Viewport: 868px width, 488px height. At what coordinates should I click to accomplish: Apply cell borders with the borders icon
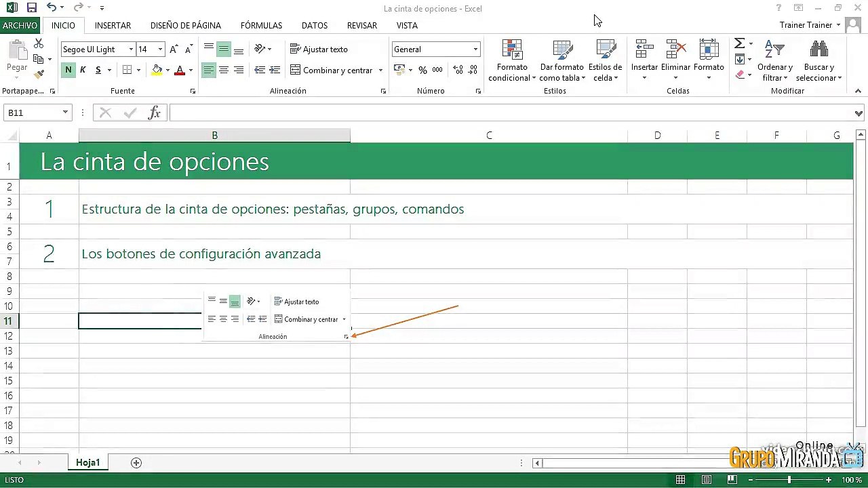(127, 70)
